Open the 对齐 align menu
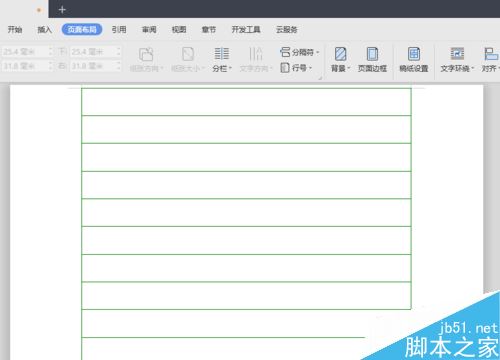The height and width of the screenshot is (360, 500). tap(491, 59)
